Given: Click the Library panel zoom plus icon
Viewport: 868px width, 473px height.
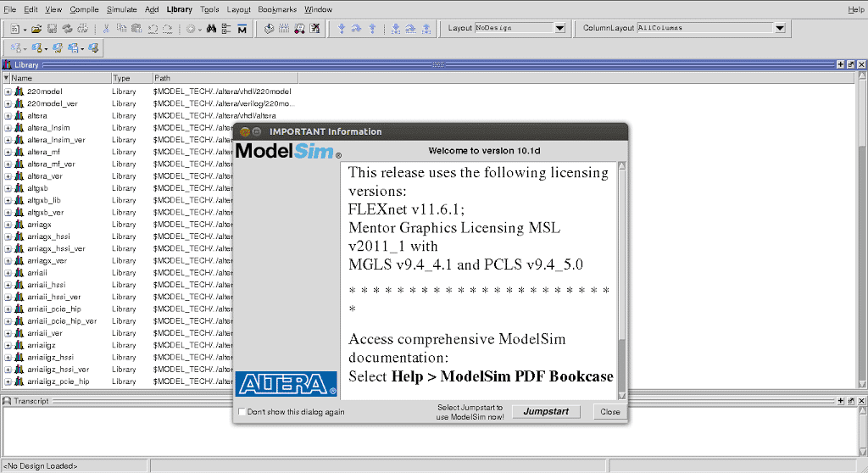Looking at the screenshot, I should pos(840,64).
